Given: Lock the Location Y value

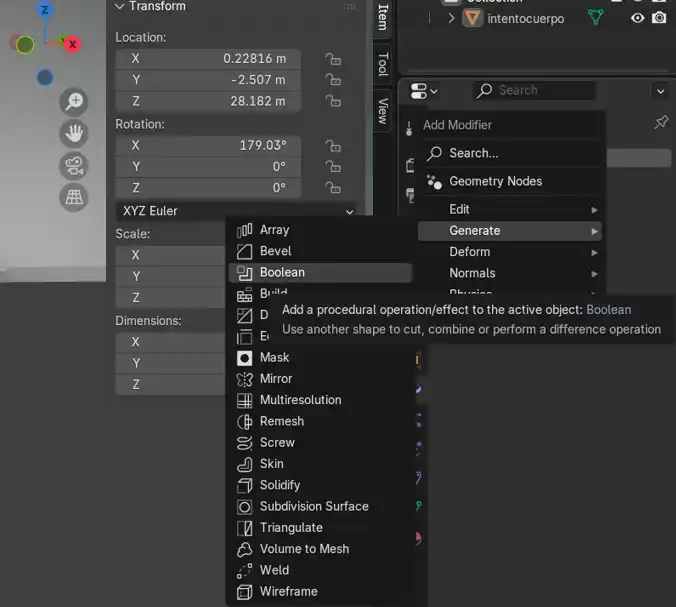Looking at the screenshot, I should [x=333, y=80].
